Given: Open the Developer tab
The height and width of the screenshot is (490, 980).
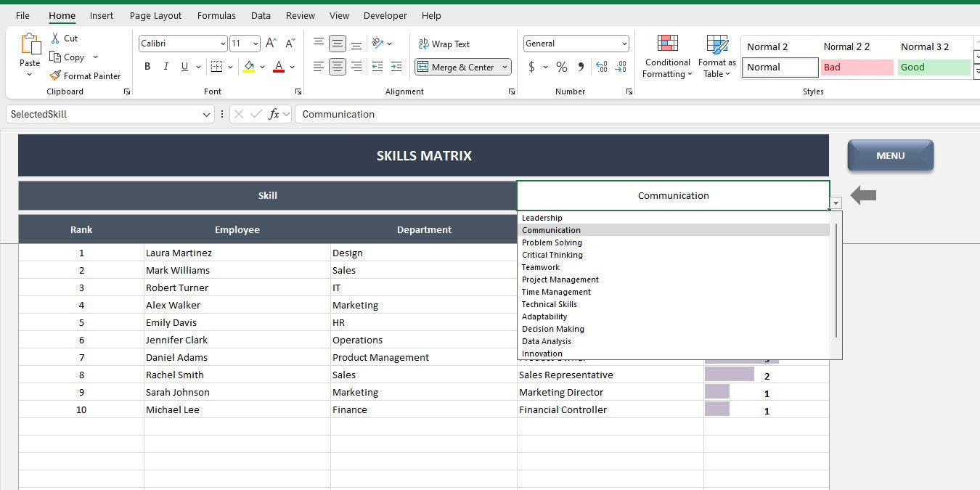Looking at the screenshot, I should (385, 15).
